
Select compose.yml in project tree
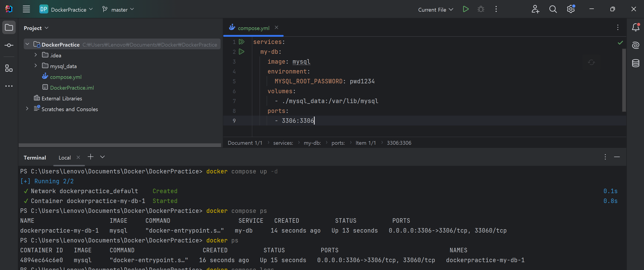66,77
